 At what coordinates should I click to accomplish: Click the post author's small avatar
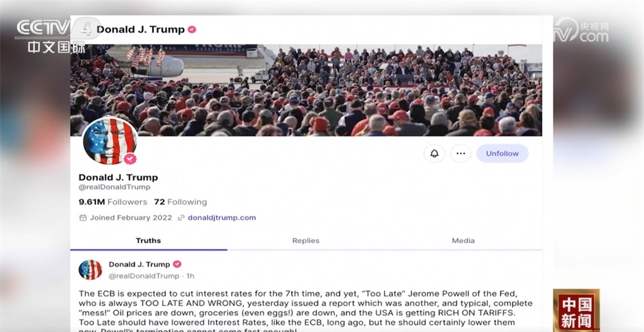pyautogui.click(x=90, y=269)
